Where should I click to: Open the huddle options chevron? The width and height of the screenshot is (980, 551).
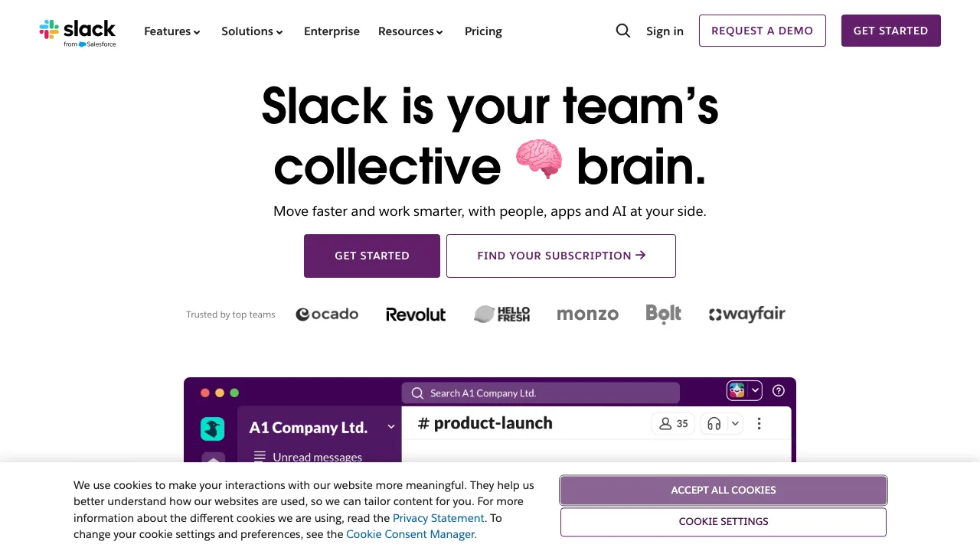click(734, 423)
